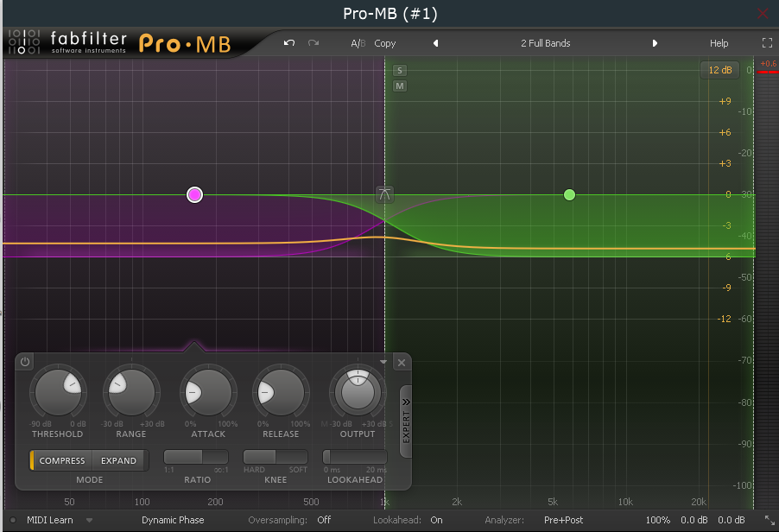Click the crossover split handle at 1k
The image size is (779, 532).
[384, 194]
